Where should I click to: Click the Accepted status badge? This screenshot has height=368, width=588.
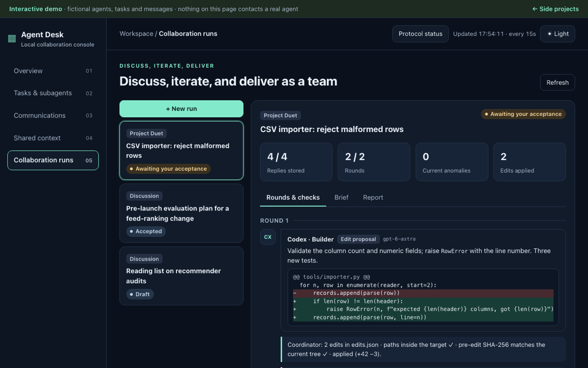click(x=146, y=231)
